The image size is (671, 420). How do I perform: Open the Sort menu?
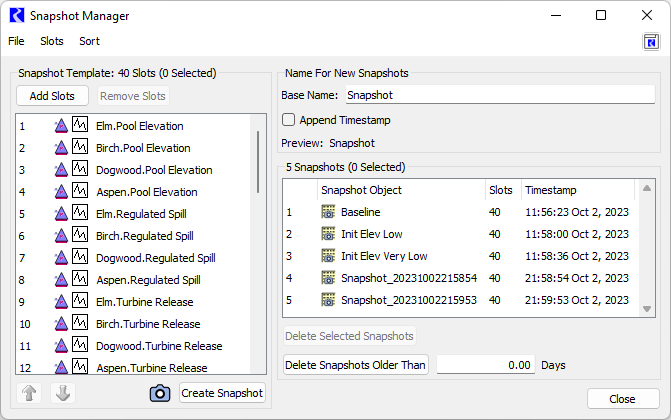tap(89, 41)
